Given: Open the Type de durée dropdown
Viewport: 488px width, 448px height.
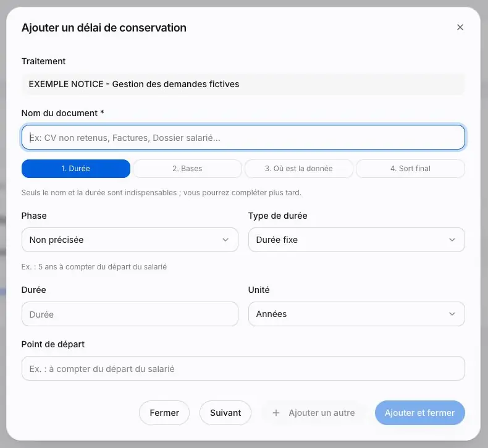Looking at the screenshot, I should click(x=356, y=240).
